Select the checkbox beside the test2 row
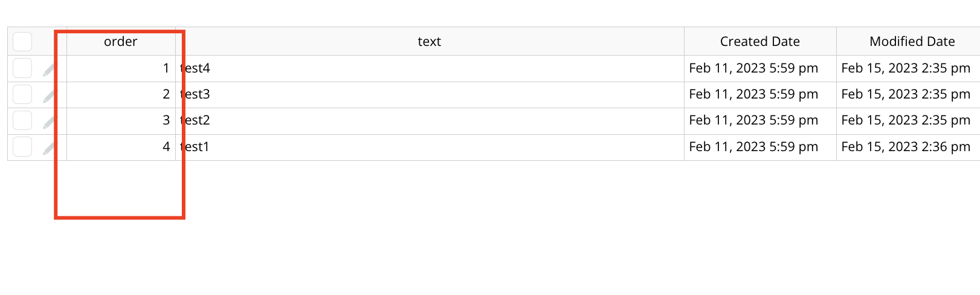 pyautogui.click(x=22, y=120)
